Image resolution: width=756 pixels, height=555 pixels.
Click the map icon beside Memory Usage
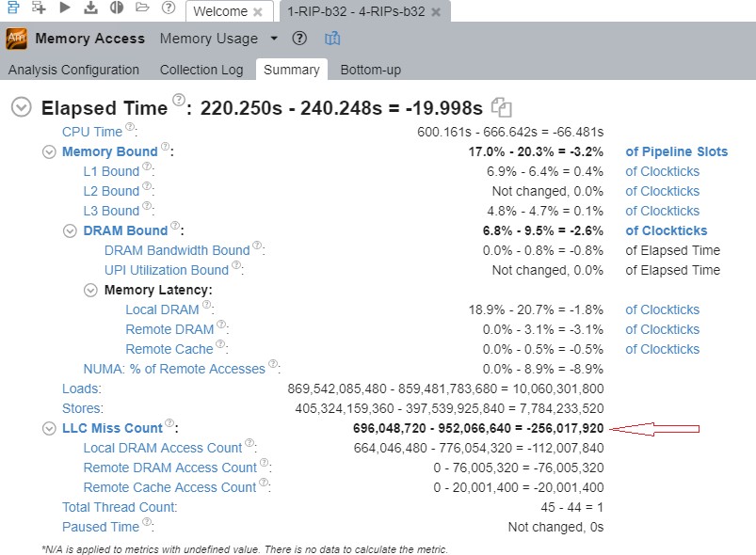[332, 39]
